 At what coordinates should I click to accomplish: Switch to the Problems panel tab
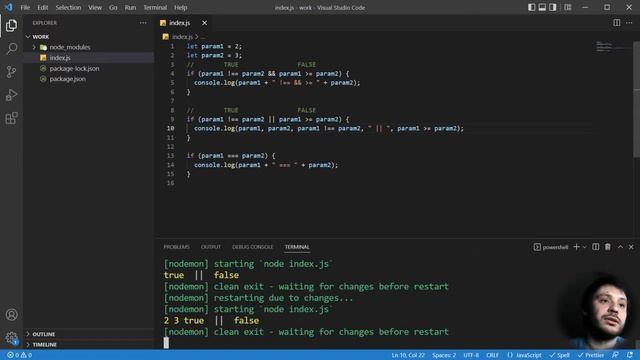pos(176,247)
